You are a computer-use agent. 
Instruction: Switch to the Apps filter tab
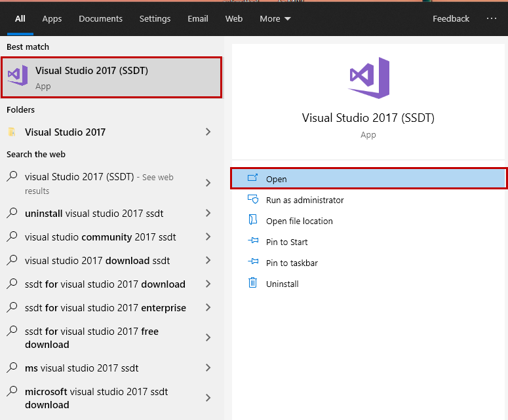52,18
